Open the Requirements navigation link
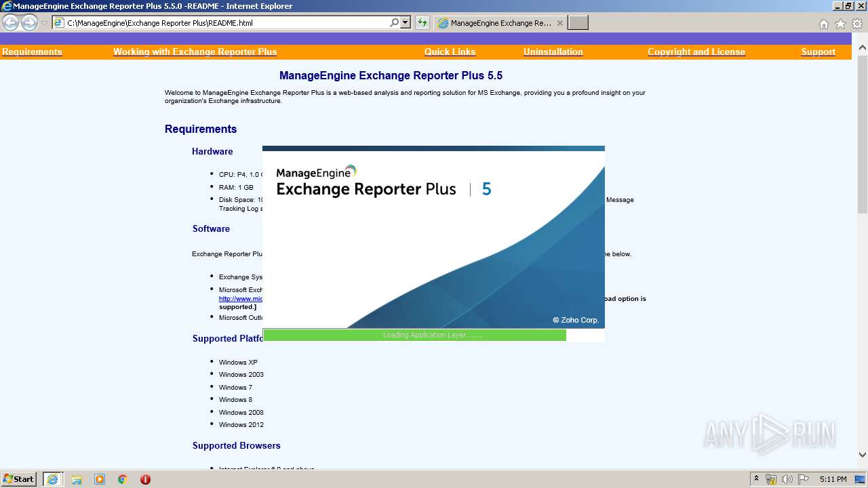The width and height of the screenshot is (868, 488). coord(32,52)
